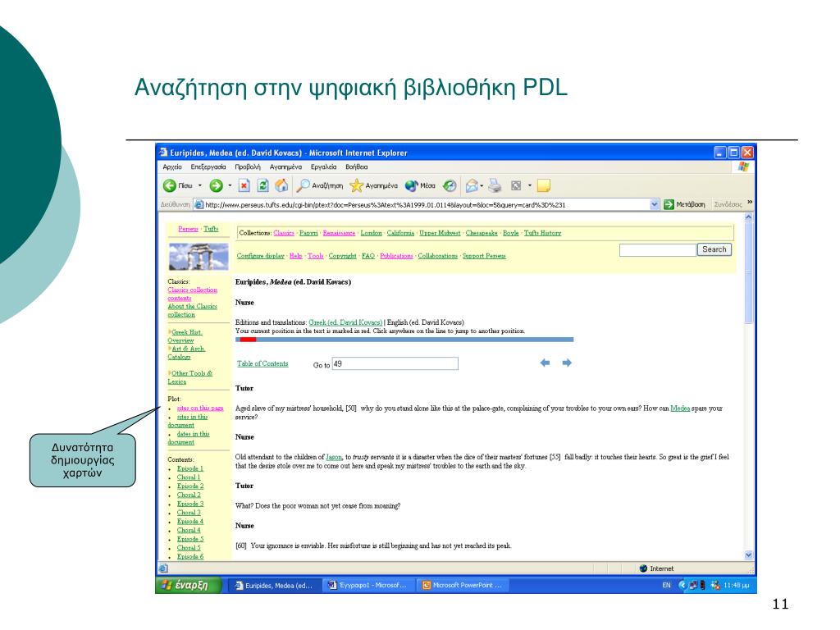This screenshot has height=630, width=840.
Task: Click the previous page left blue arrow
Action: tap(545, 363)
